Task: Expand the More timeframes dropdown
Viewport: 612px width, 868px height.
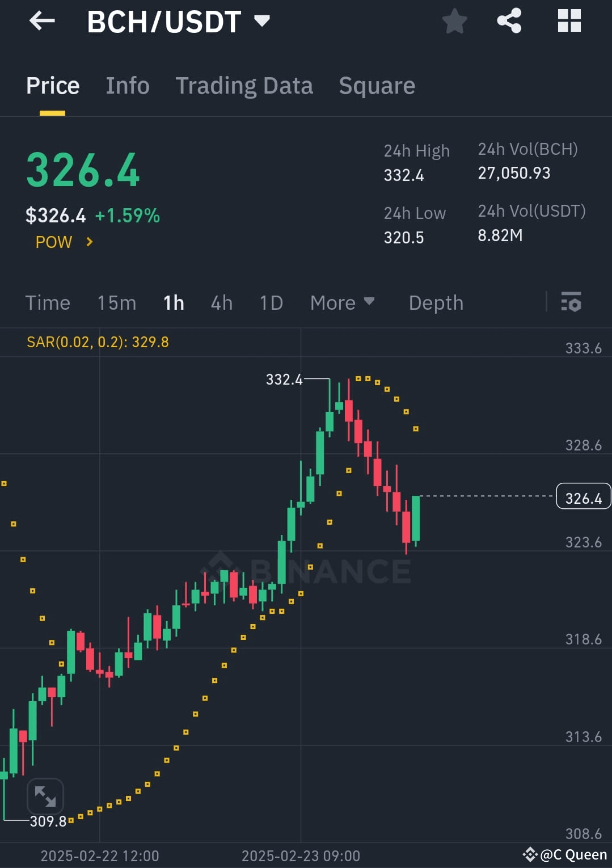Action: [x=342, y=303]
